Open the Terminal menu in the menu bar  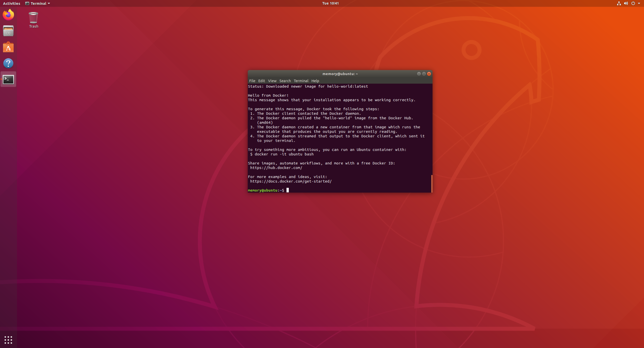(x=301, y=81)
